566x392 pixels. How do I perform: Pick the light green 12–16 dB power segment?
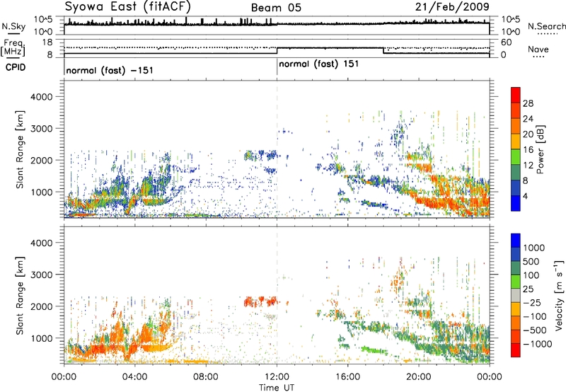click(x=516, y=157)
